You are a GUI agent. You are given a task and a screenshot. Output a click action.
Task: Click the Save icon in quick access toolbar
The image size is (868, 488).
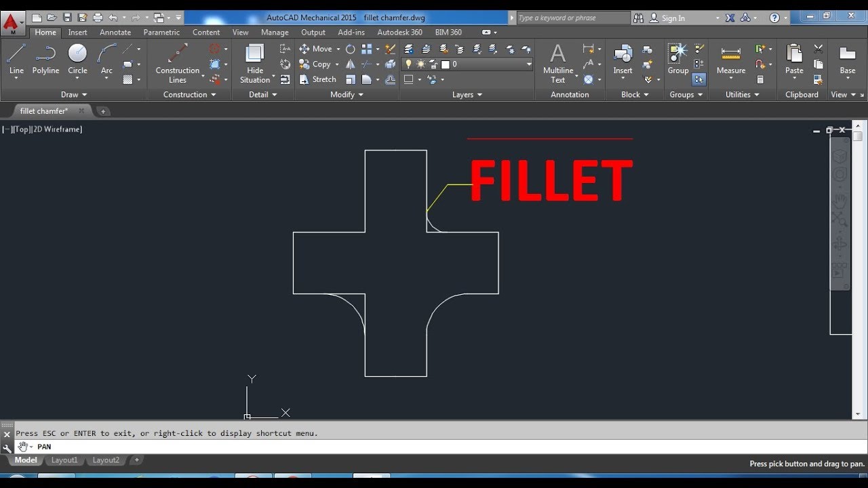click(x=67, y=18)
